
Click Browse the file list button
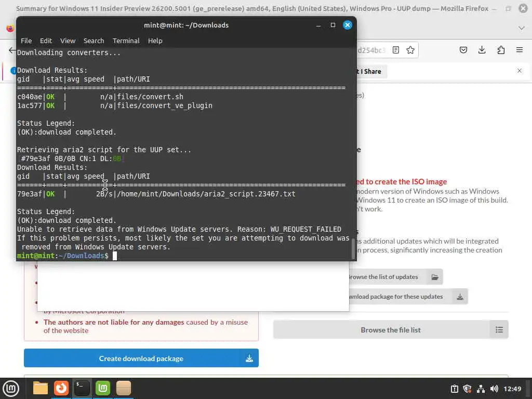(x=391, y=329)
